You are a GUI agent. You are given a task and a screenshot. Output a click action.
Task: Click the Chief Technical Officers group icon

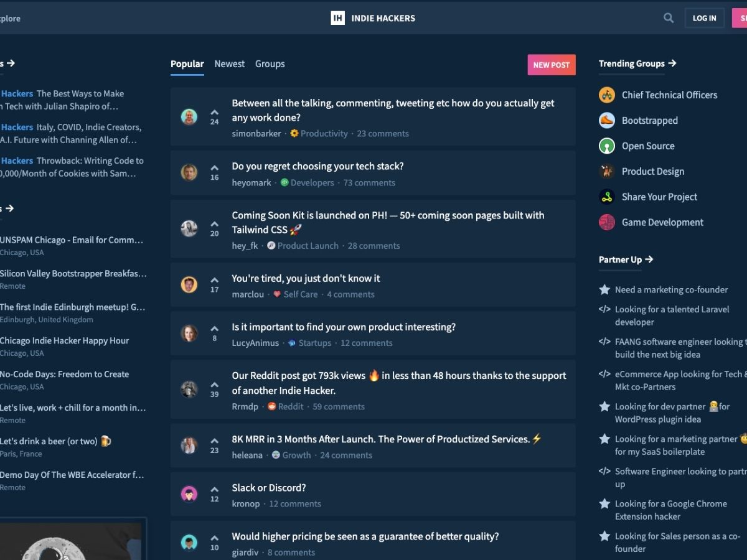tap(607, 95)
